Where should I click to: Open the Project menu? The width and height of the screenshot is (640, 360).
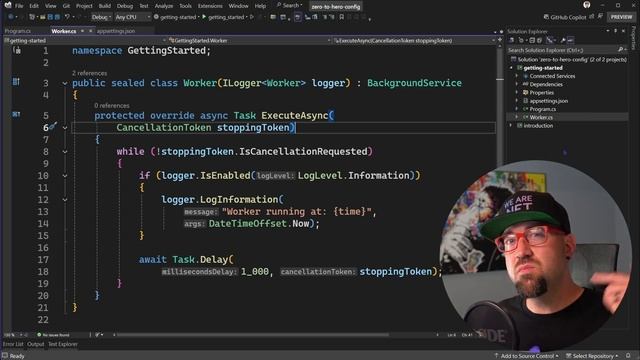[84, 6]
